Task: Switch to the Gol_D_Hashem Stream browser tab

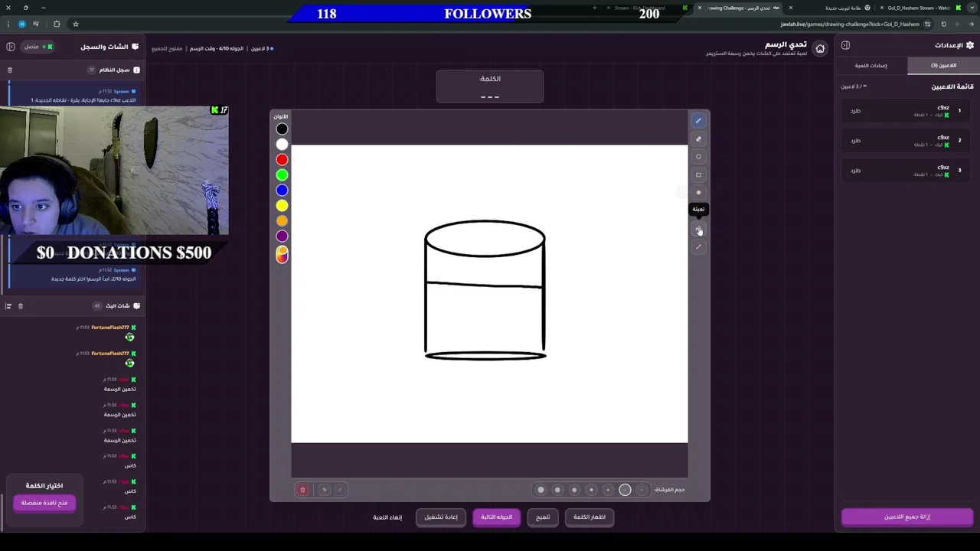Action: tap(919, 8)
